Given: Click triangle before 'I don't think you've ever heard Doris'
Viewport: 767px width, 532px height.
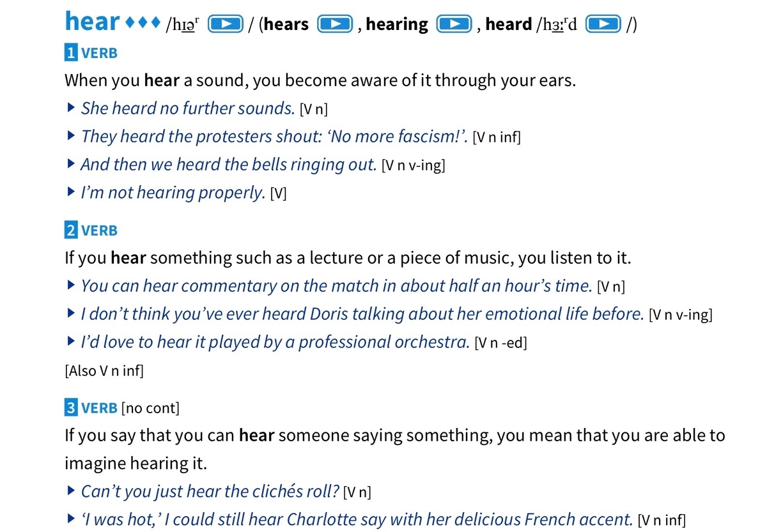Looking at the screenshot, I should click(x=71, y=313).
